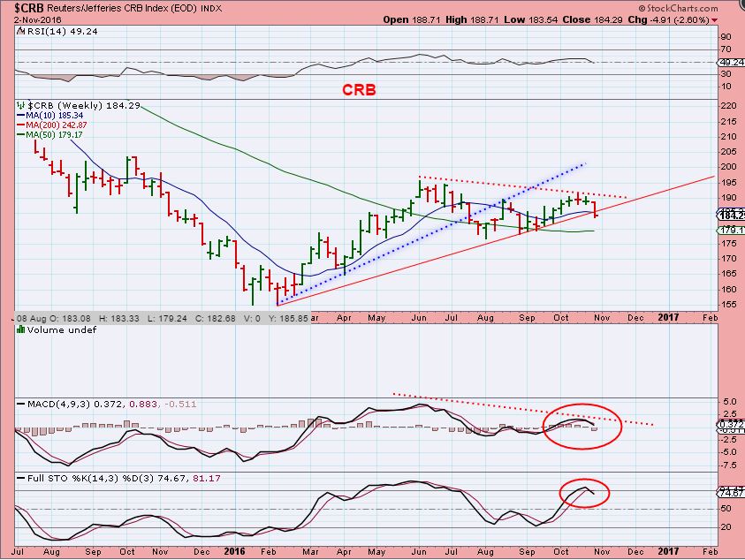The image size is (745, 560).
Task: Click the red down-arrow change indicator
Action: pyautogui.click(x=715, y=20)
